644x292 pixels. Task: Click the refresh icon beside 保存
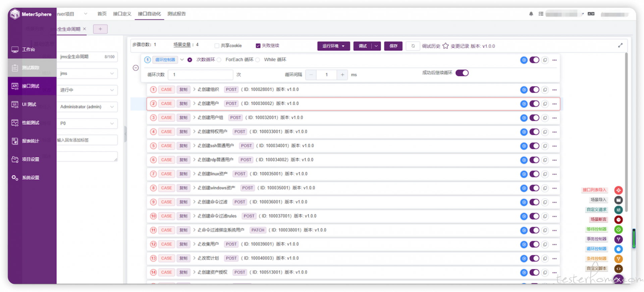[413, 46]
